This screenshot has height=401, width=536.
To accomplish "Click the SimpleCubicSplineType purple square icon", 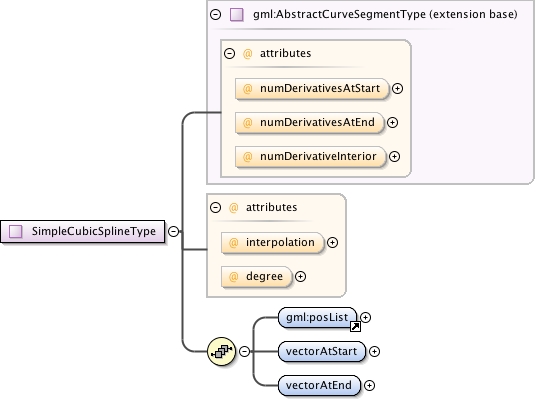I will [x=15, y=231].
